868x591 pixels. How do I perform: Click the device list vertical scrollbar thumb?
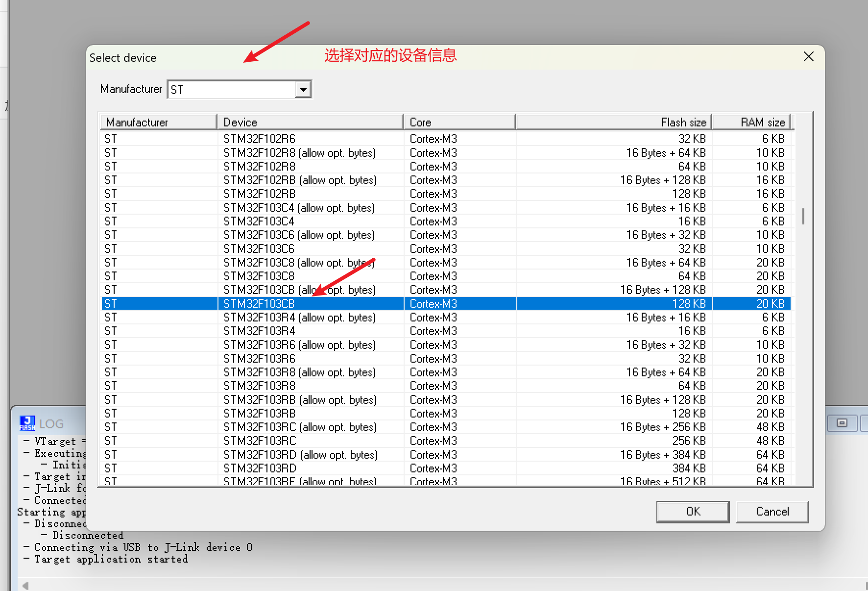click(803, 216)
